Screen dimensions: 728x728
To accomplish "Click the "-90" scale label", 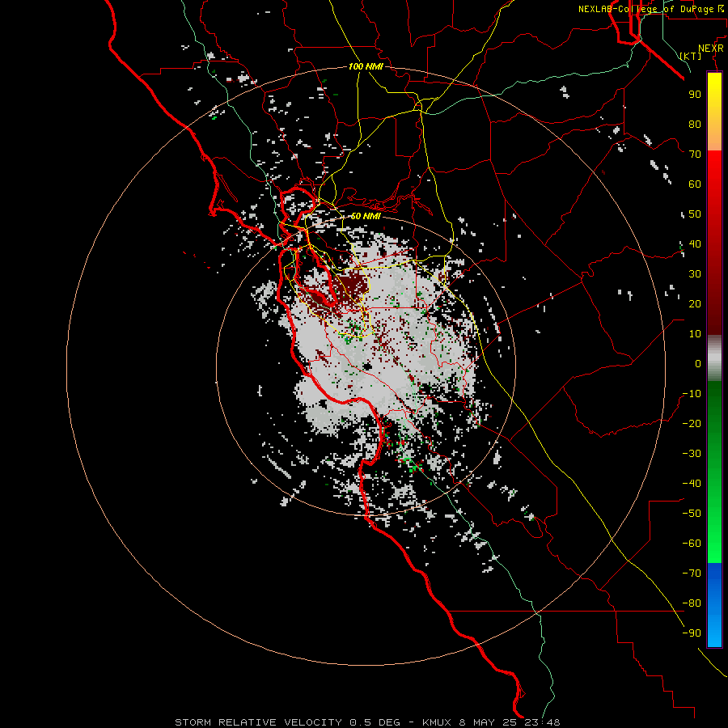I will pos(692,633).
